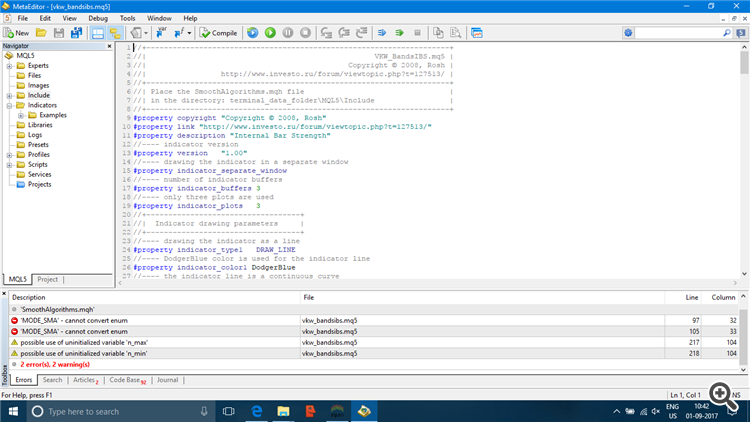Toggle the Toolbox panel toolbar icon
Screen dimensions: 750x422
pyautogui.click(x=116, y=33)
